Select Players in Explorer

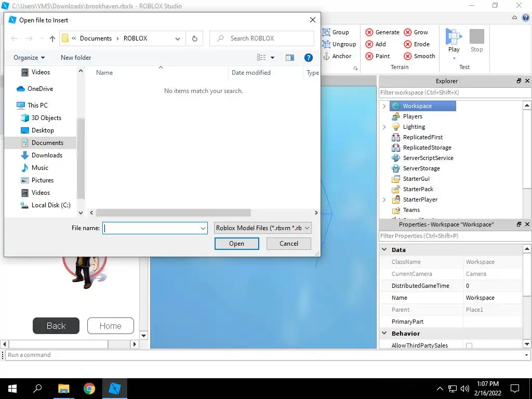412,116
